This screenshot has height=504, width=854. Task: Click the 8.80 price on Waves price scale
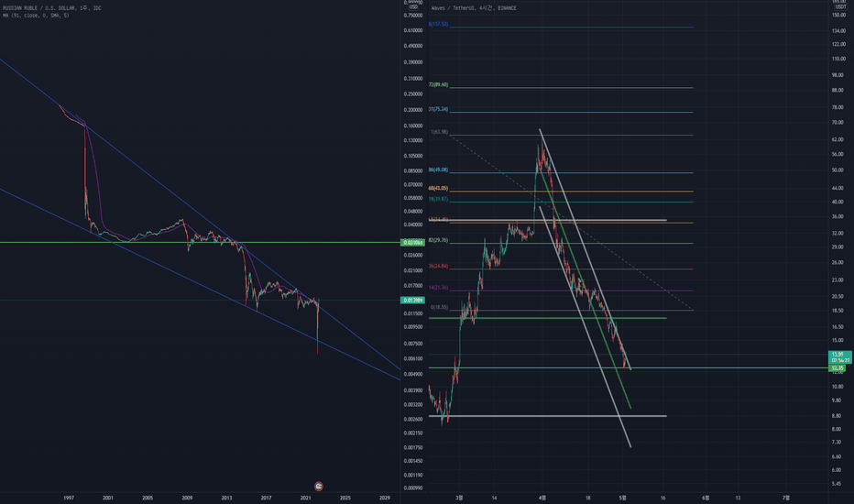[x=837, y=416]
